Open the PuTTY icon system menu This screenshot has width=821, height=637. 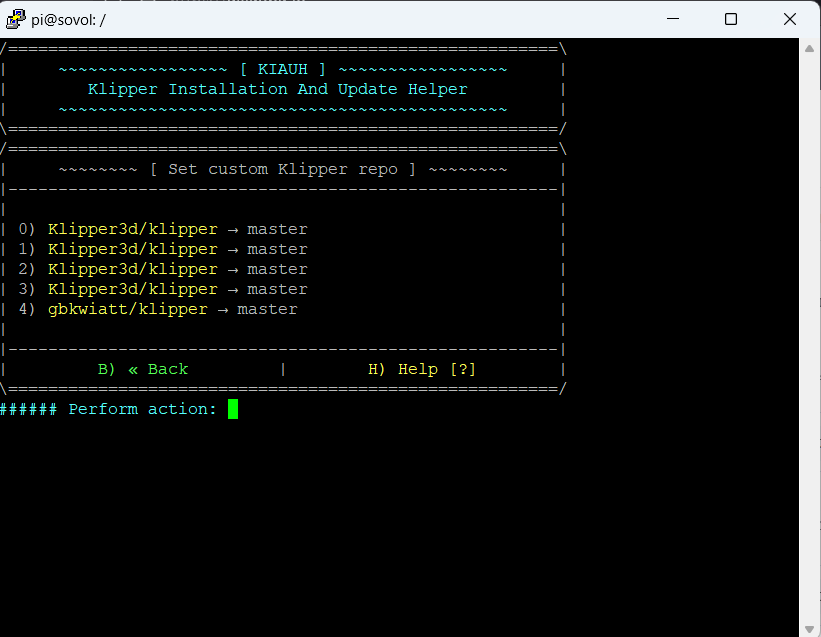tap(15, 19)
